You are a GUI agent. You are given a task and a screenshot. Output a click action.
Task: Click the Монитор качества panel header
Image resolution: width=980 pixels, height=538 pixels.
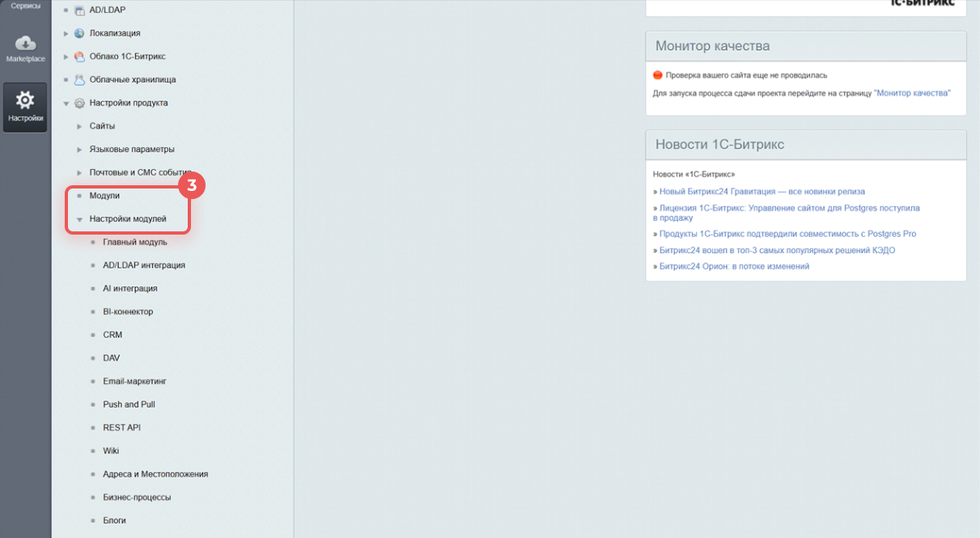[806, 46]
